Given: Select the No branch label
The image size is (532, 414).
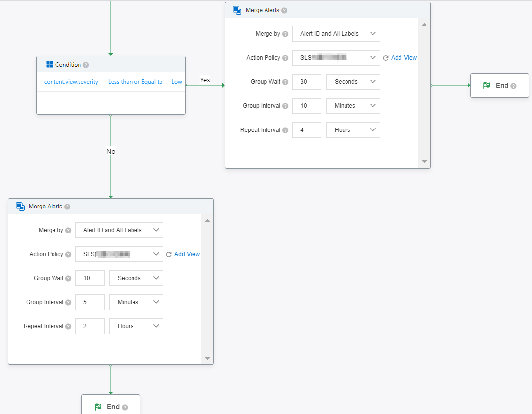Looking at the screenshot, I should coord(111,151).
